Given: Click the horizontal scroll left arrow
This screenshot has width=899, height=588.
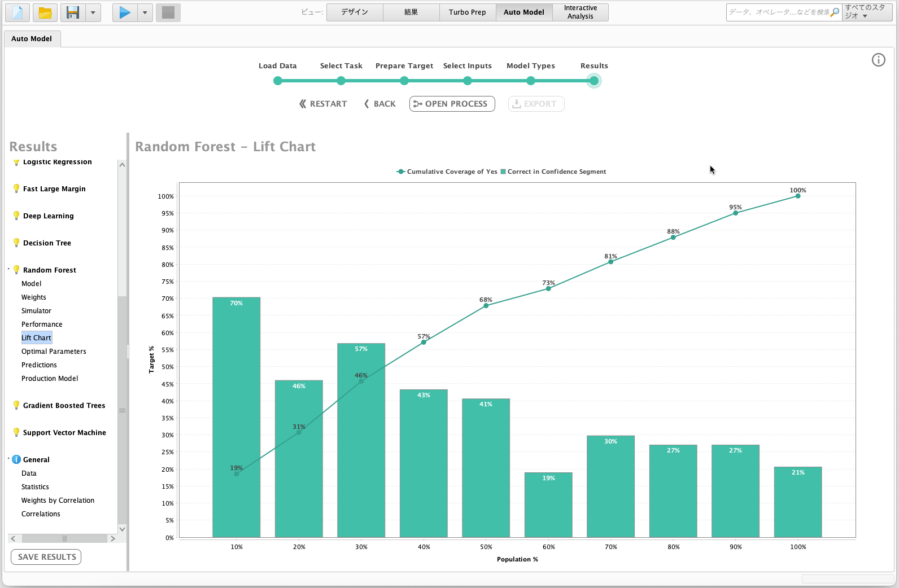Looking at the screenshot, I should (x=13, y=538).
